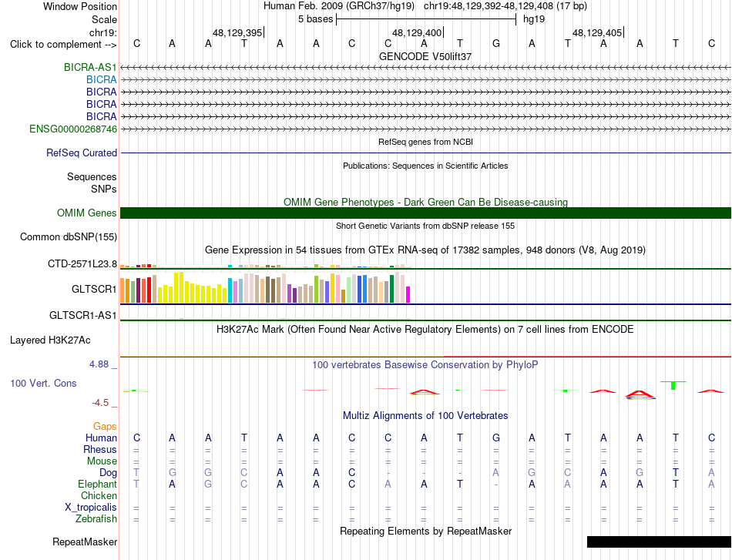732x560 pixels.
Task: Select the Elephant alignment row label
Action: point(98,484)
